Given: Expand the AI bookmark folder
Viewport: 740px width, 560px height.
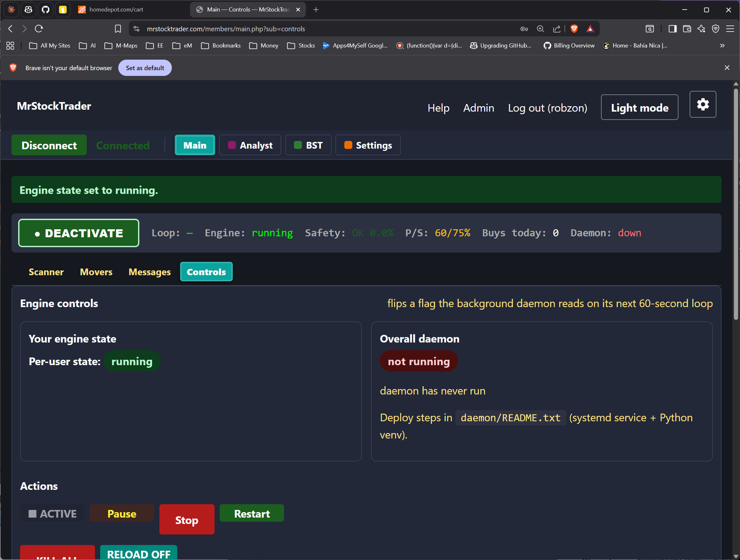Looking at the screenshot, I should coord(87,46).
